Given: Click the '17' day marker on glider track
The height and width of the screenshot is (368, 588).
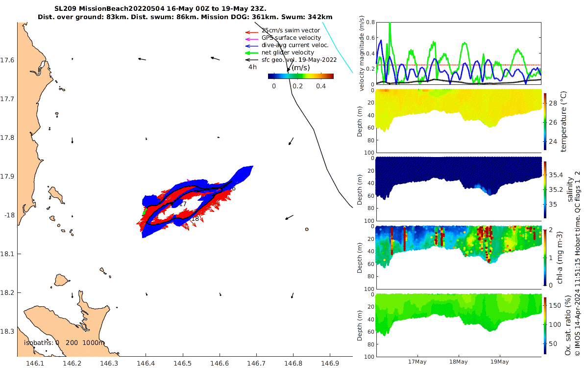Looking at the screenshot, I should (x=183, y=204).
